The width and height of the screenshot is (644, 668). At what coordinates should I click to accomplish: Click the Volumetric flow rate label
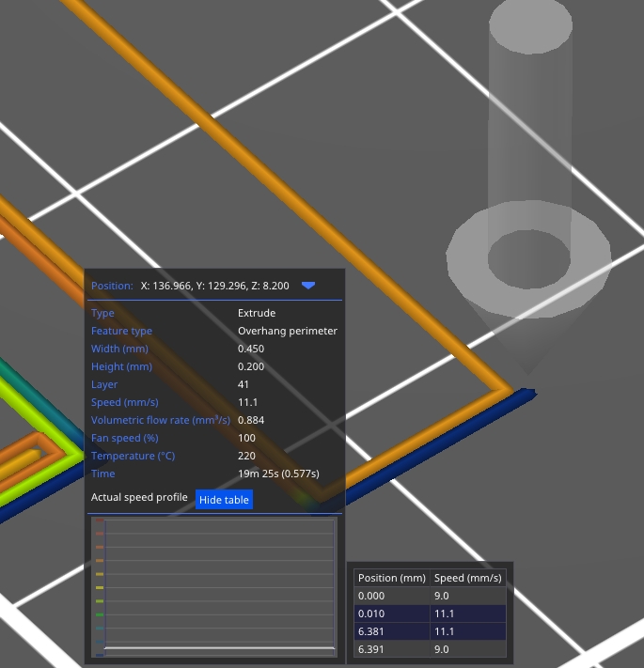(160, 420)
